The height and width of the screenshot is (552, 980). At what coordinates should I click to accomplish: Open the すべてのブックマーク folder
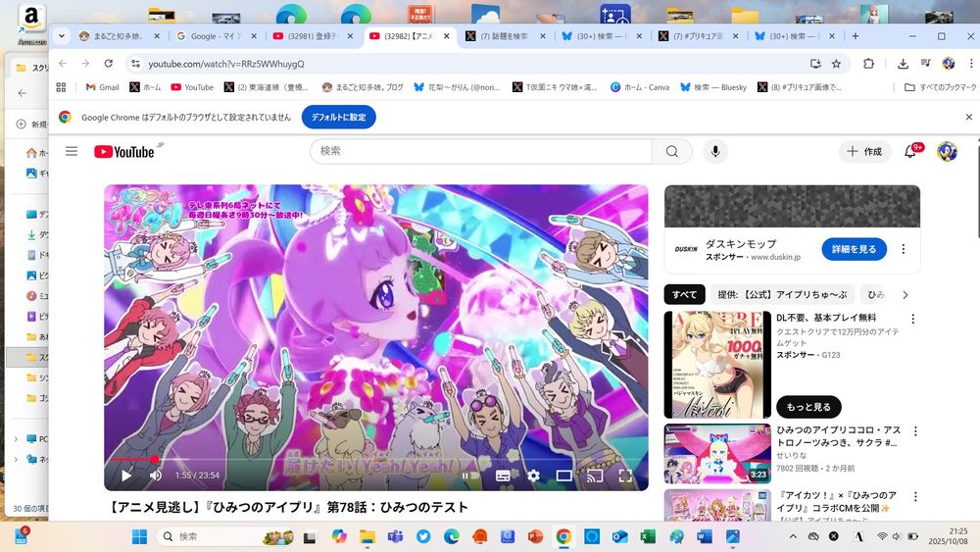(x=940, y=87)
